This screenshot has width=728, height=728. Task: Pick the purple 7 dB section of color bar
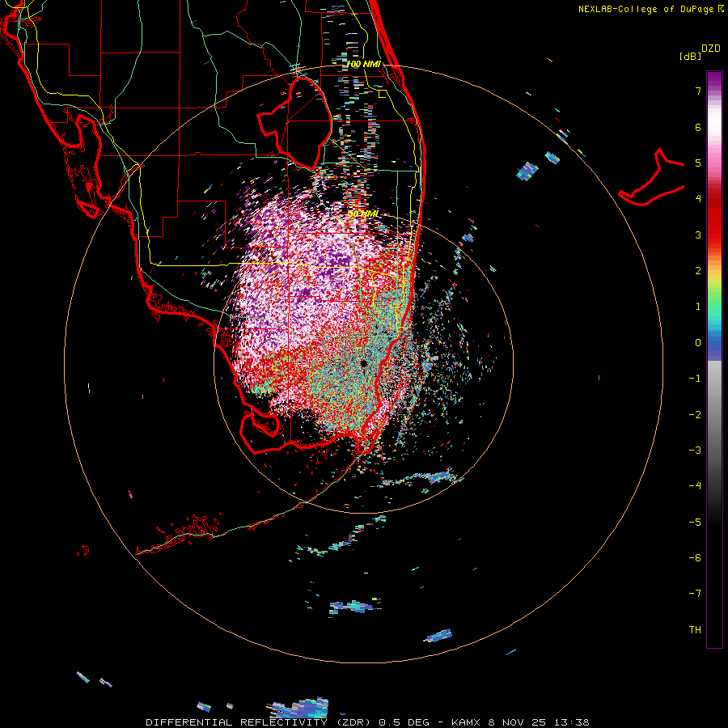pos(714,91)
